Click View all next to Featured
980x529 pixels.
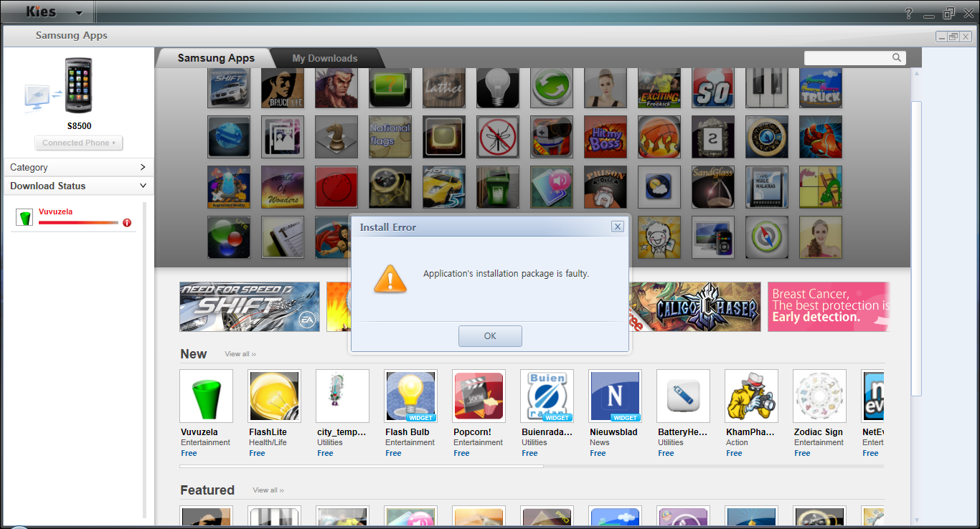268,490
